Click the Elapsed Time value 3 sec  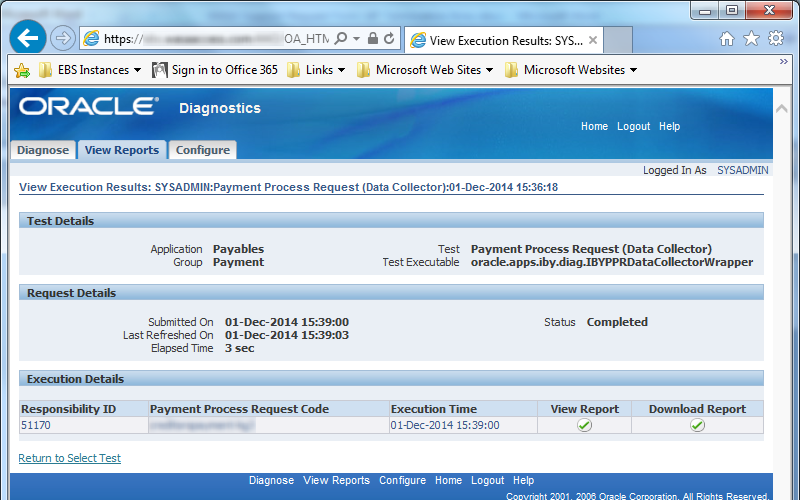(x=239, y=348)
